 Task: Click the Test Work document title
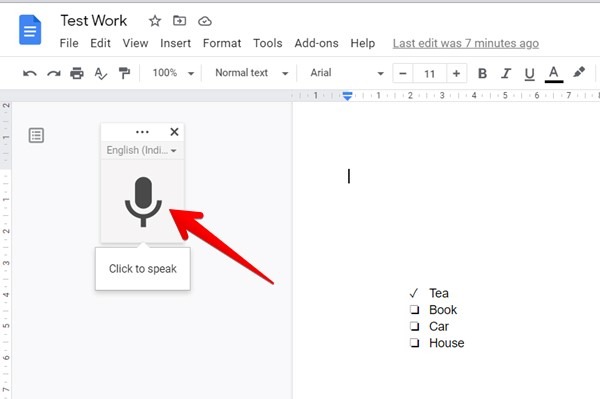pyautogui.click(x=94, y=21)
